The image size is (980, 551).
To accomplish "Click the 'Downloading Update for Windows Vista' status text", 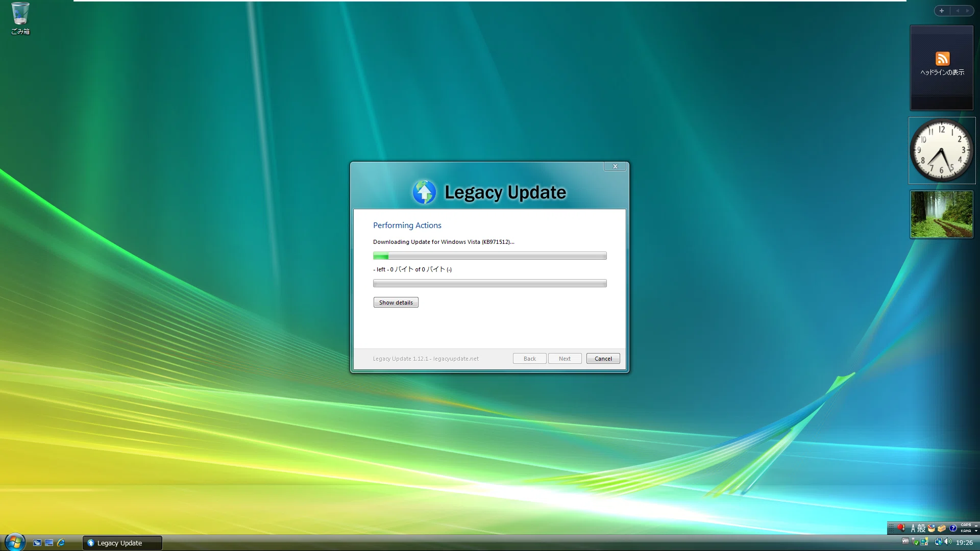I will click(x=444, y=242).
